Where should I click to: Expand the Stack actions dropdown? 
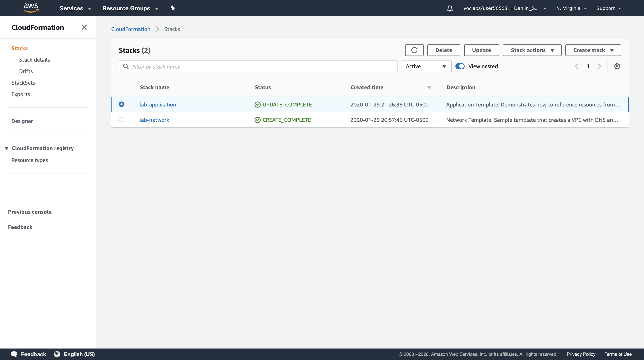[x=532, y=50]
